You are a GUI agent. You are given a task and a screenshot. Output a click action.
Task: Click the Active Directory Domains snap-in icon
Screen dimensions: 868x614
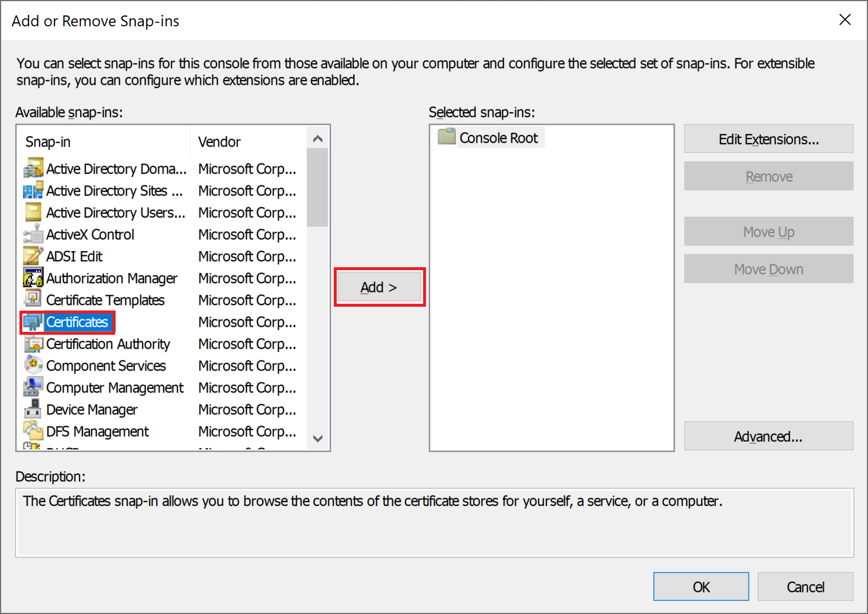pos(33,169)
